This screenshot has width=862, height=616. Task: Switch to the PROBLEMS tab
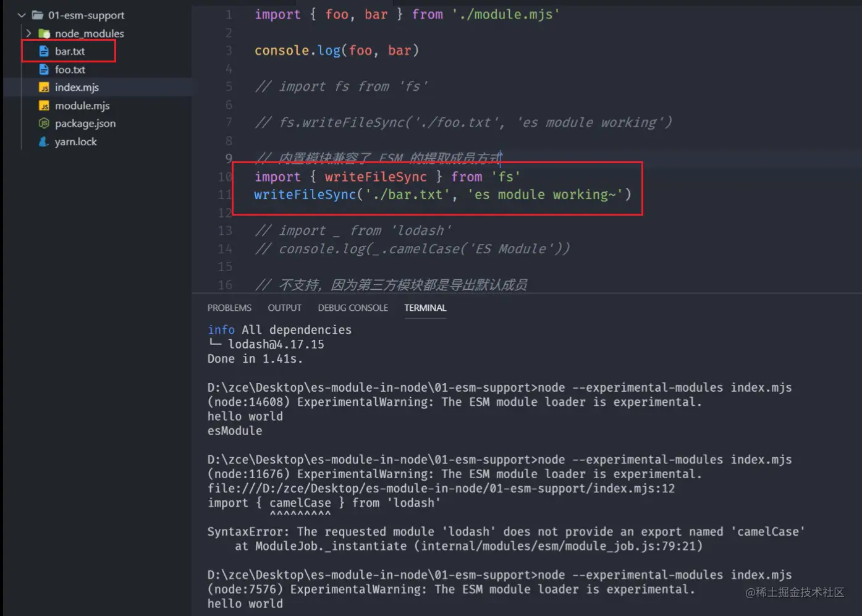(x=229, y=307)
